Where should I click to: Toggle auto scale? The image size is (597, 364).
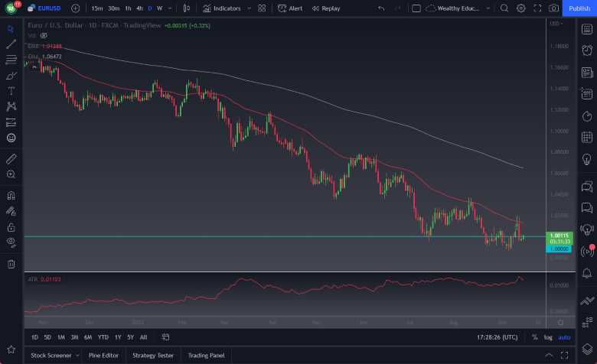(x=564, y=337)
